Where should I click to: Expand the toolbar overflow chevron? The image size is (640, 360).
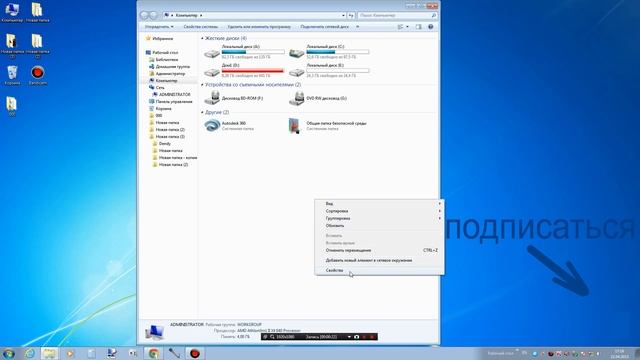[358, 27]
